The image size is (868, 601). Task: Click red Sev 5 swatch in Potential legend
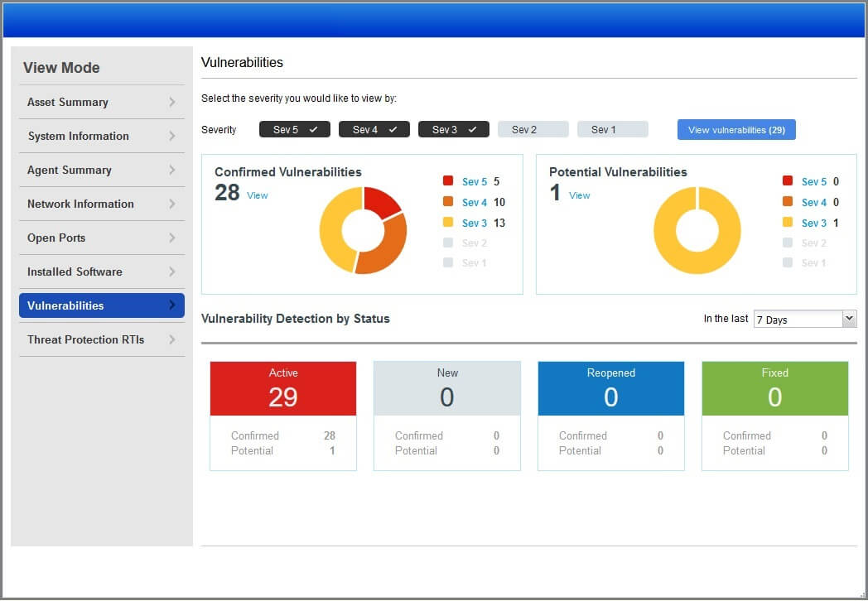788,180
